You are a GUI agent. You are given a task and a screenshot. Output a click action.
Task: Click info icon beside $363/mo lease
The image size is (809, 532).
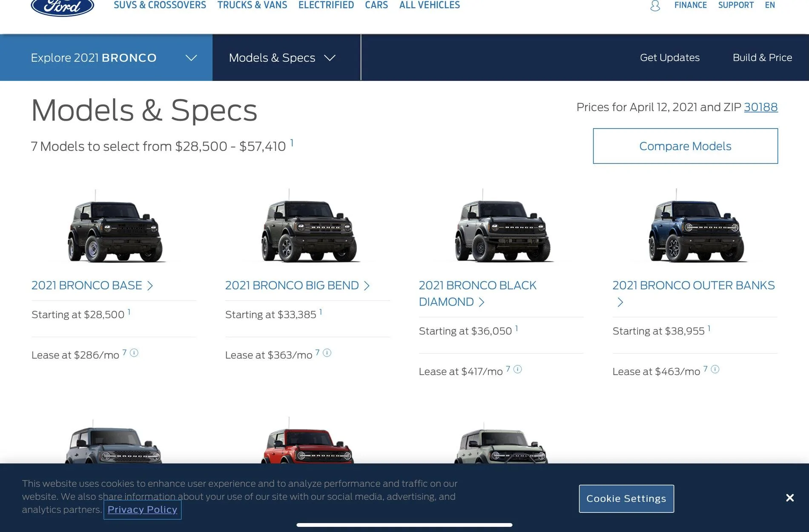pyautogui.click(x=327, y=353)
